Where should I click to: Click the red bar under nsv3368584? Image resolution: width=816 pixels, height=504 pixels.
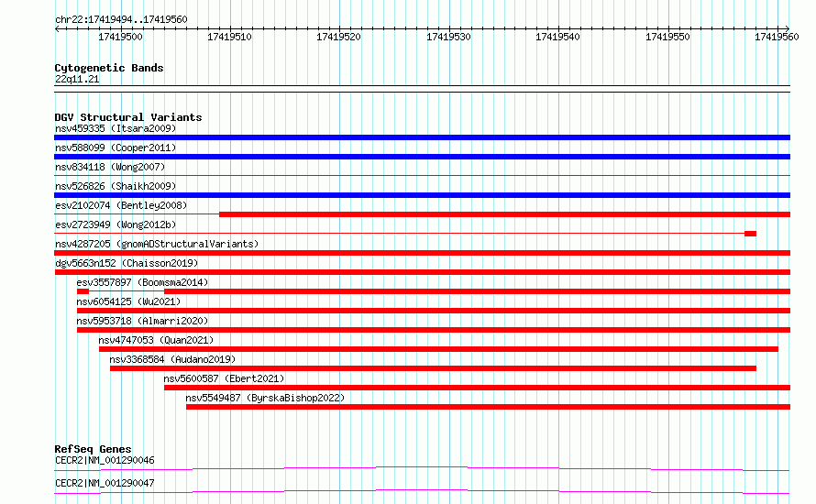[x=433, y=368]
